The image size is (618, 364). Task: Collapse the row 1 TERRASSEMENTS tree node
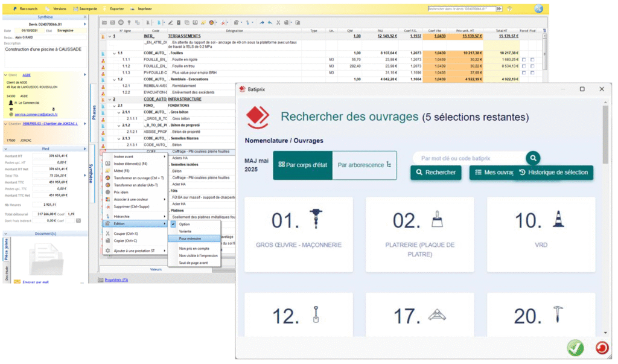tap(109, 36)
